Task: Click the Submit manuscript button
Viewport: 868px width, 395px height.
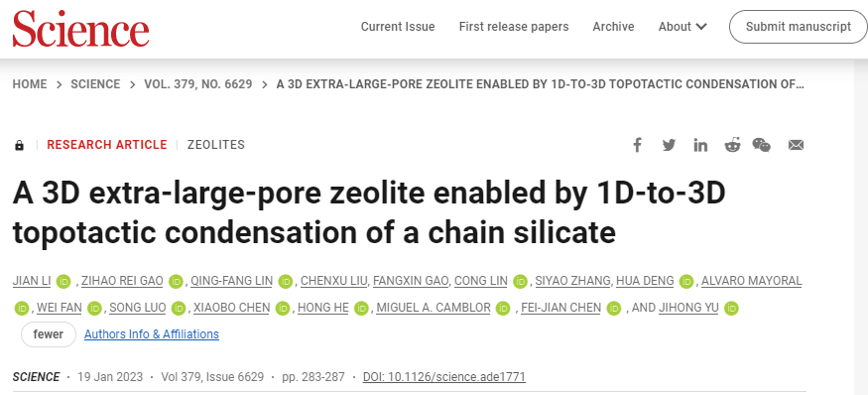Action: (799, 27)
